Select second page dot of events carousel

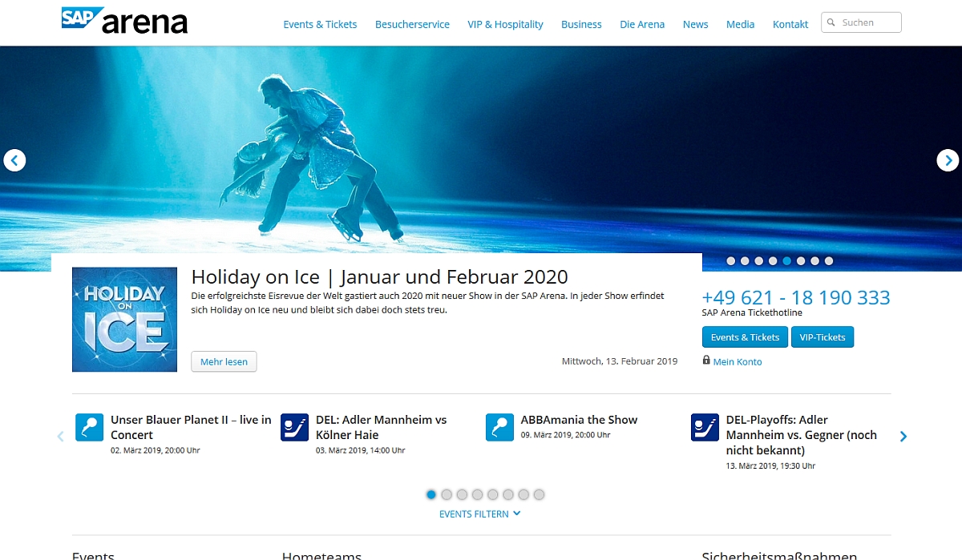[x=447, y=494]
